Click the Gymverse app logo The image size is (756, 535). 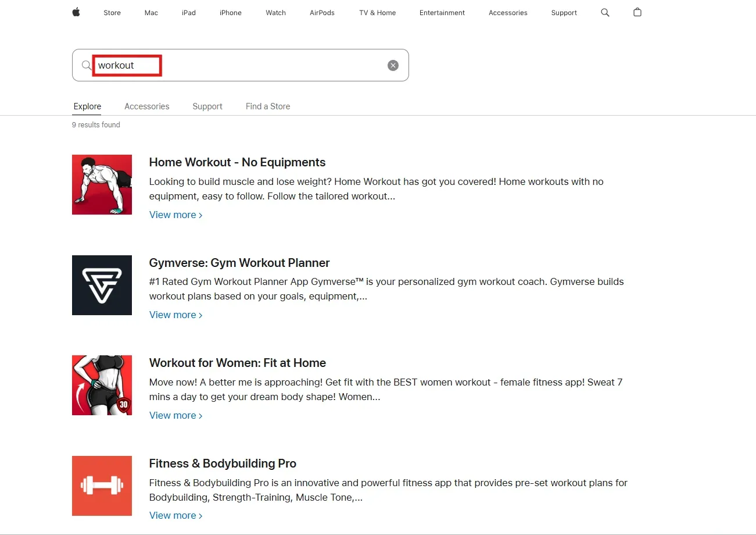[102, 285]
